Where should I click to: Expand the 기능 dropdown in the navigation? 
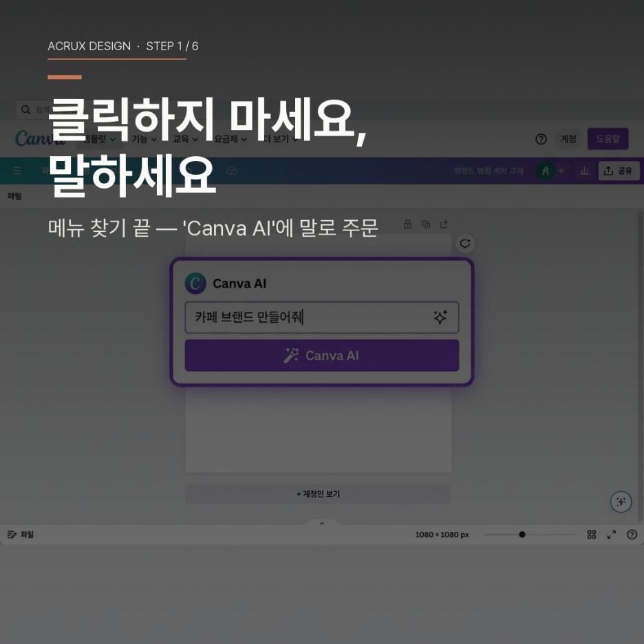(144, 139)
